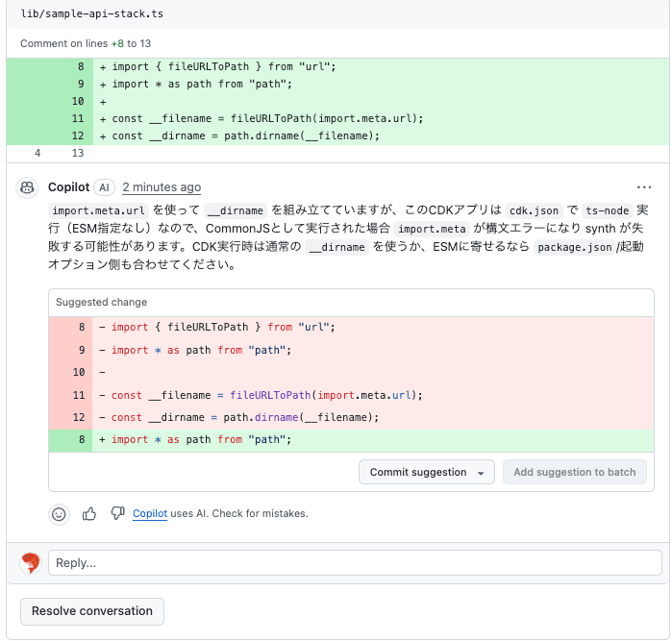Click the Copilot avatar icon
Image resolution: width=672 pixels, height=641 pixels.
pyautogui.click(x=28, y=187)
